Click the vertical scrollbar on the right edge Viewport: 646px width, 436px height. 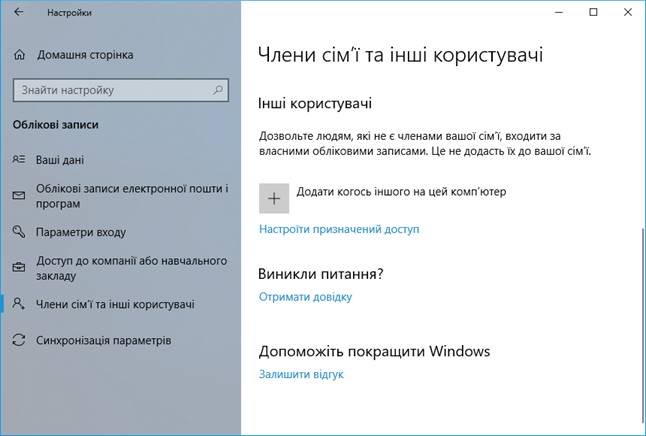pos(643,330)
